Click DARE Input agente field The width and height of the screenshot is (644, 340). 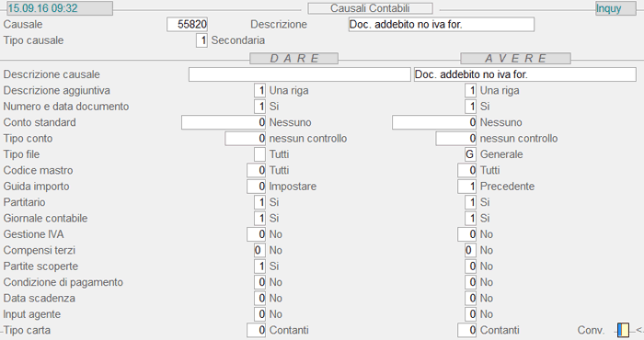pos(260,314)
